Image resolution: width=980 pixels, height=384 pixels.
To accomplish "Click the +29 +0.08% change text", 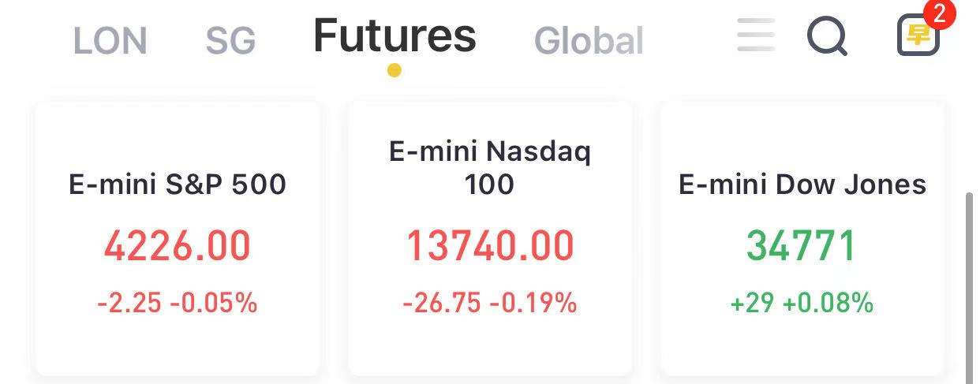I will [x=802, y=303].
